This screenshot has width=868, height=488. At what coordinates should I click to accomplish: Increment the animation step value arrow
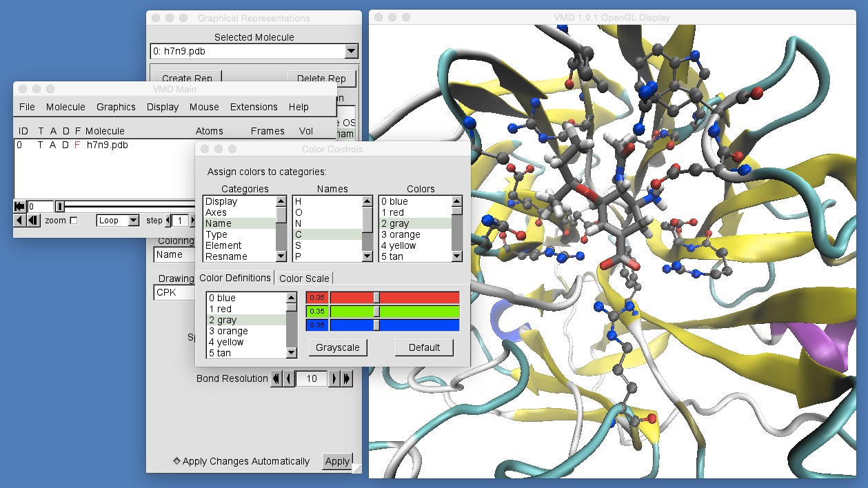tap(192, 221)
